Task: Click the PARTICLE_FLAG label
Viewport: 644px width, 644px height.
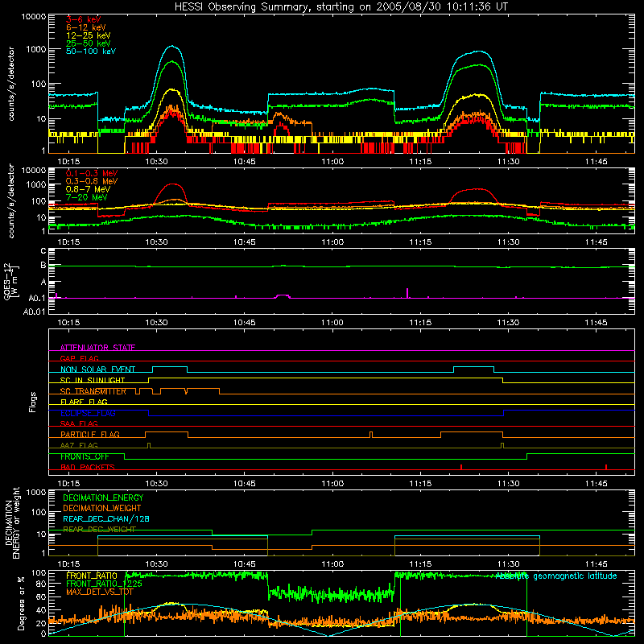Action: 90,434
